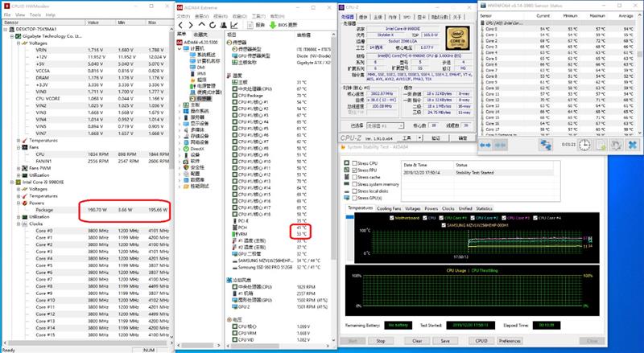Refresh AIDA64 sensor readings
This screenshot has height=353, width=644.
pyautogui.click(x=213, y=26)
